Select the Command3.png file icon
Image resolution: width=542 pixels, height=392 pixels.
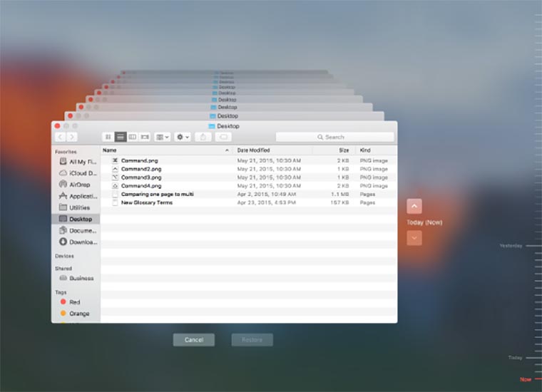pos(115,177)
